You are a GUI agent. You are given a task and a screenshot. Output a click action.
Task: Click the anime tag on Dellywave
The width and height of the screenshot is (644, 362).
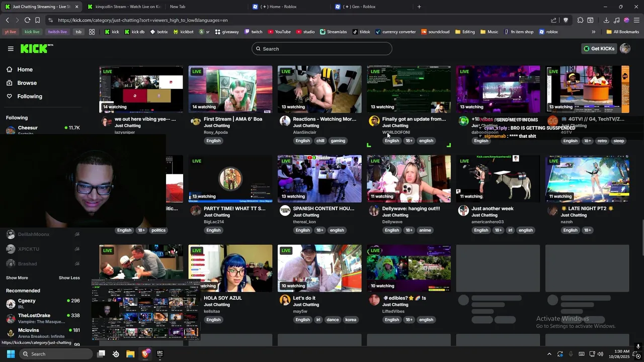point(425,230)
